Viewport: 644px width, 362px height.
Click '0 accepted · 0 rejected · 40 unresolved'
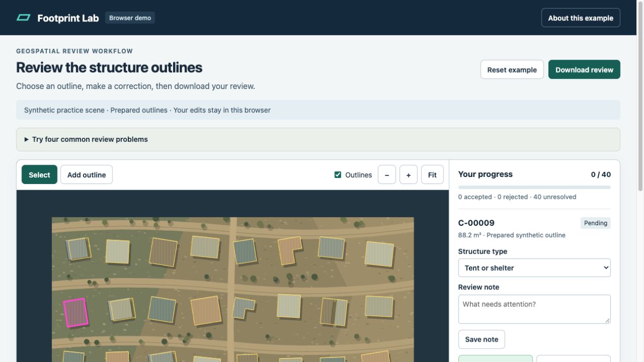point(517,197)
